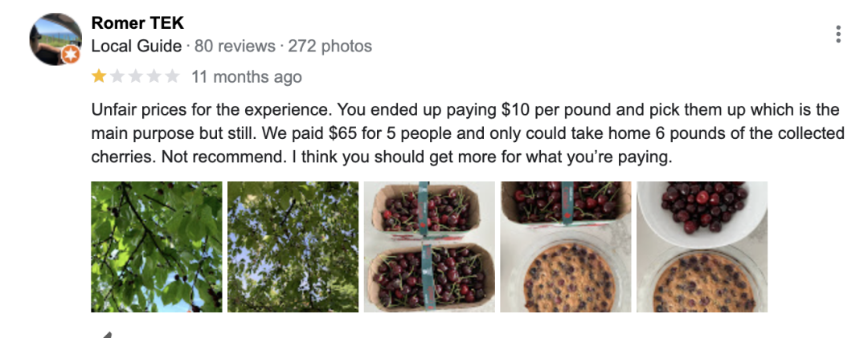Open reviewer name Romer TEK
The width and height of the screenshot is (868, 338).
coord(137,22)
